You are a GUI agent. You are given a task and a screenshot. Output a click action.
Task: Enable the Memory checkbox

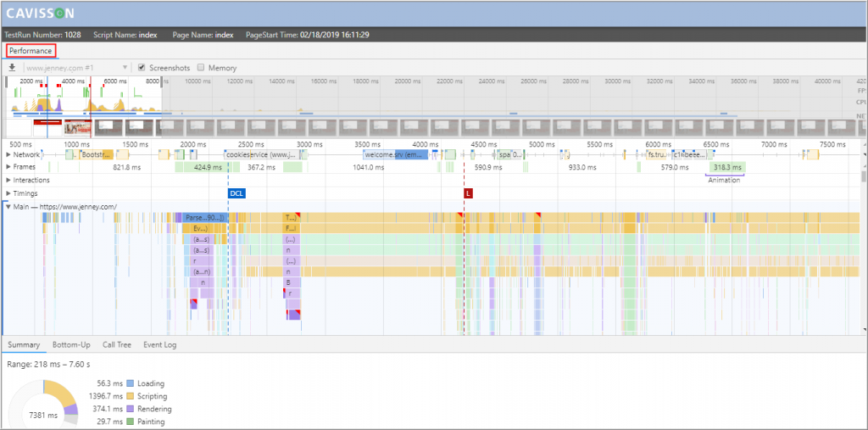click(x=201, y=68)
